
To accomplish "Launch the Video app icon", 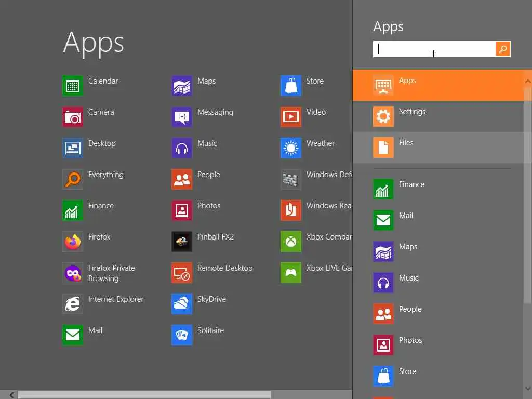I will coord(291,117).
